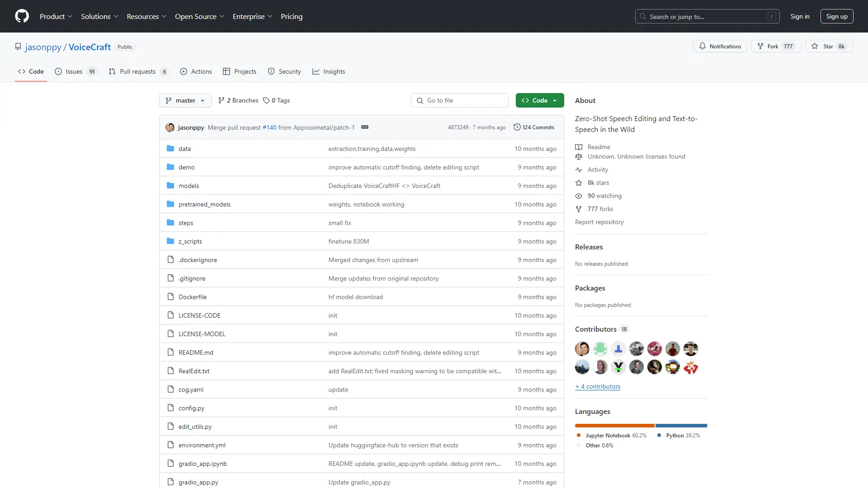Open commit history clock icon

(x=517, y=127)
